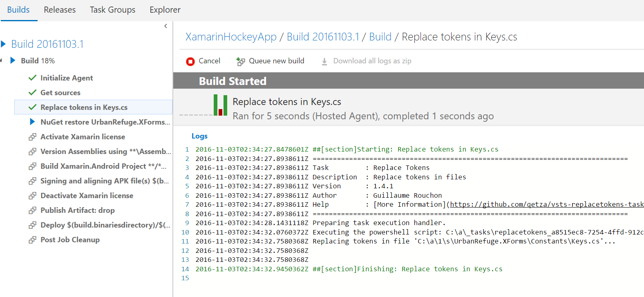Viewport: 644px width, 297px height.
Task: Select the Build 18% row
Action: click(38, 60)
